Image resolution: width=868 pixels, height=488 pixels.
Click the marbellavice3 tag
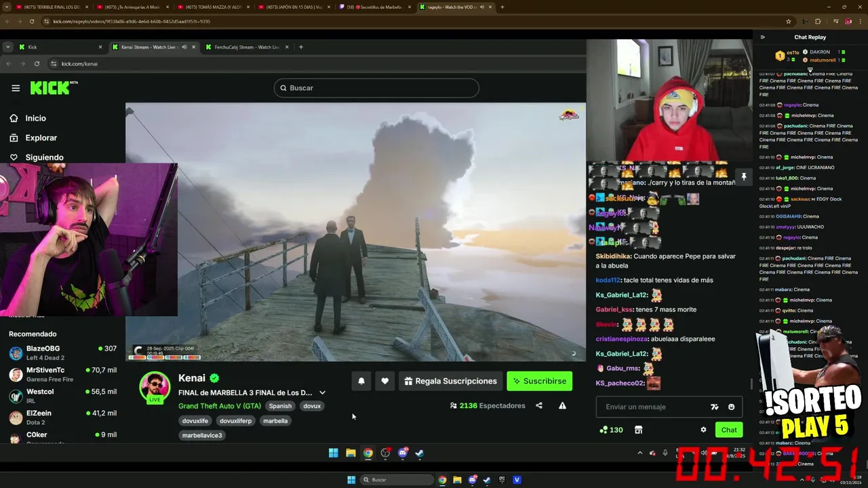[x=202, y=435]
